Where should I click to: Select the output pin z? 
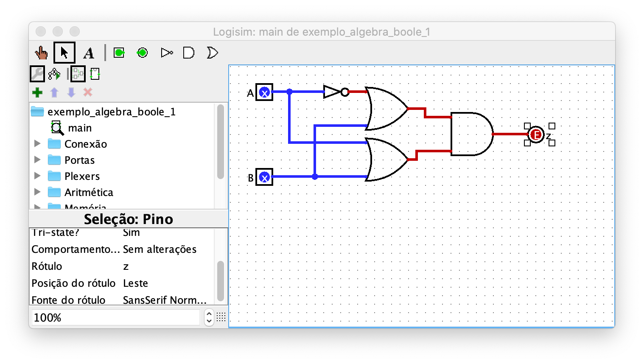tap(536, 134)
